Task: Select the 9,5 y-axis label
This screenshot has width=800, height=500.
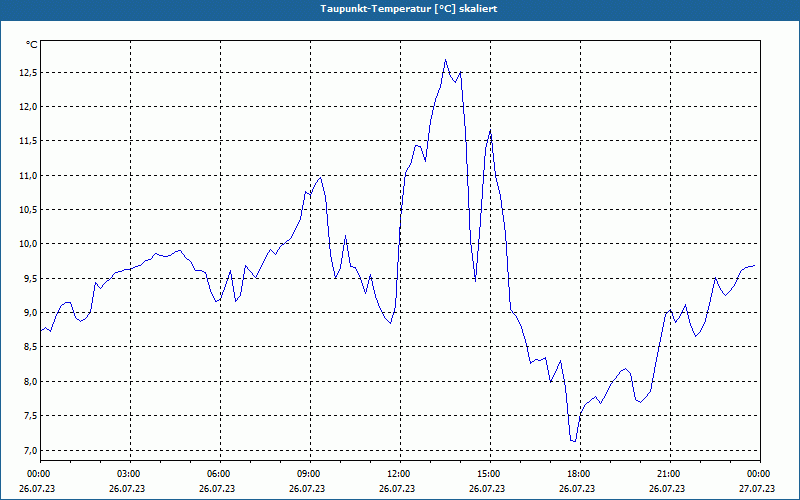Action: pos(30,279)
